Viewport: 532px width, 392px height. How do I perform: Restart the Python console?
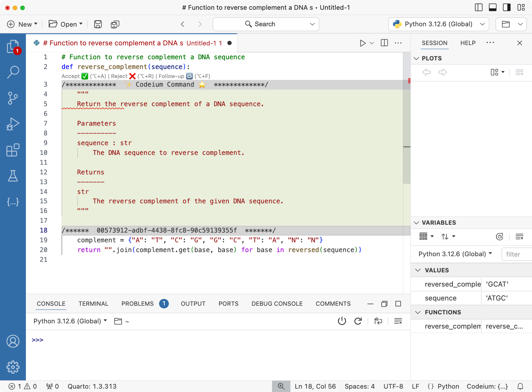click(x=358, y=321)
